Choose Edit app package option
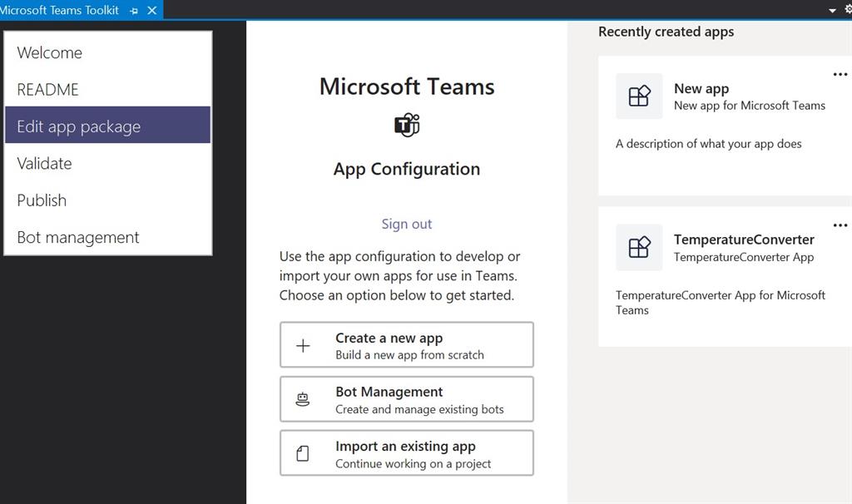 (x=107, y=126)
